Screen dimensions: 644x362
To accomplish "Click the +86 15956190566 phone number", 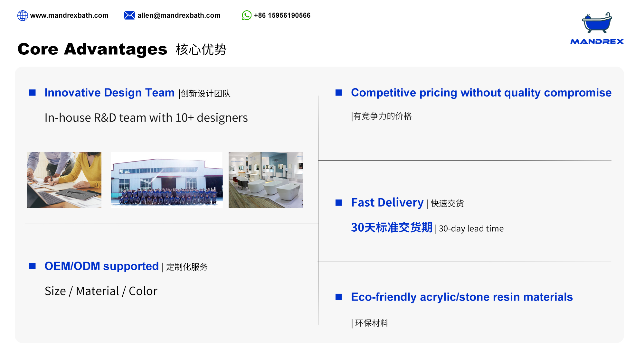I will point(282,15).
